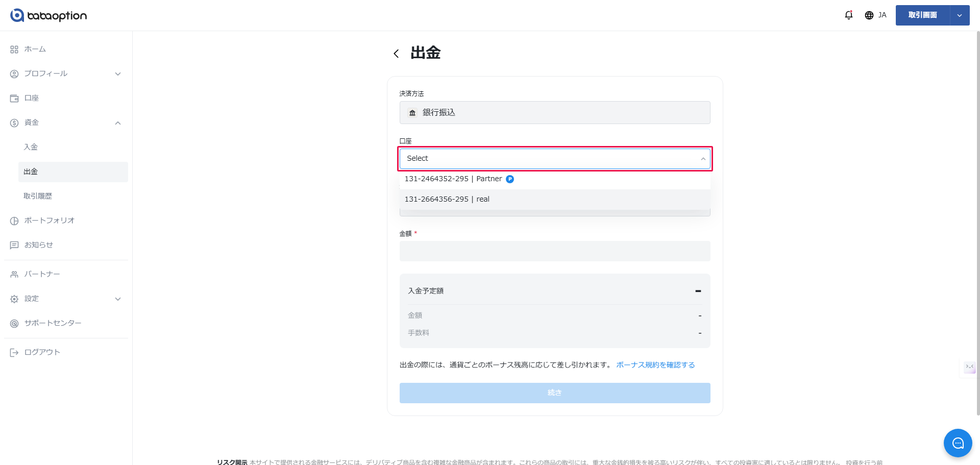
Task: Click the 金額 amount input field
Action: pyautogui.click(x=554, y=251)
